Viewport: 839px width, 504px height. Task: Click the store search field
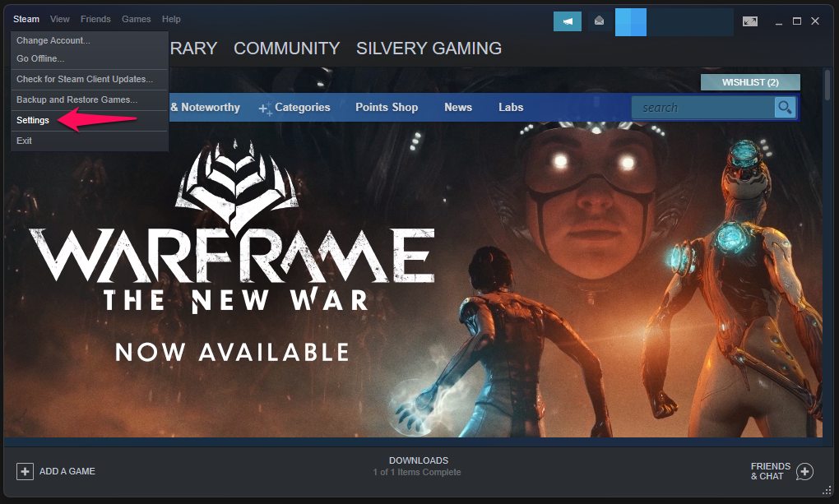[703, 108]
